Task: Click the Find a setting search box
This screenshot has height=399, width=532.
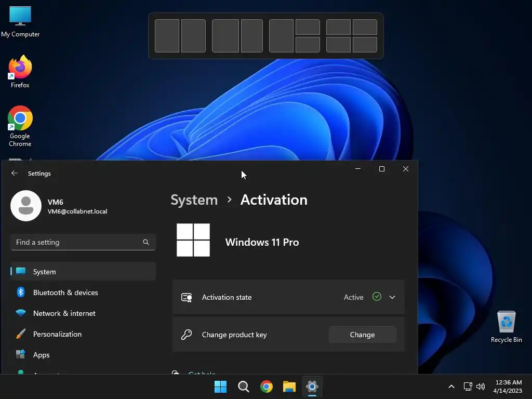Action: [x=83, y=242]
